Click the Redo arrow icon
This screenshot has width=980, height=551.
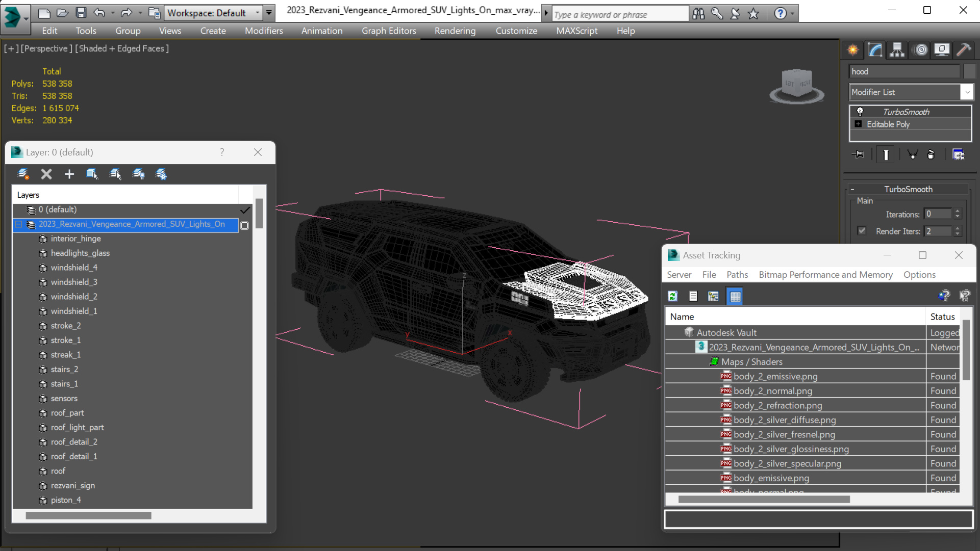tap(126, 13)
